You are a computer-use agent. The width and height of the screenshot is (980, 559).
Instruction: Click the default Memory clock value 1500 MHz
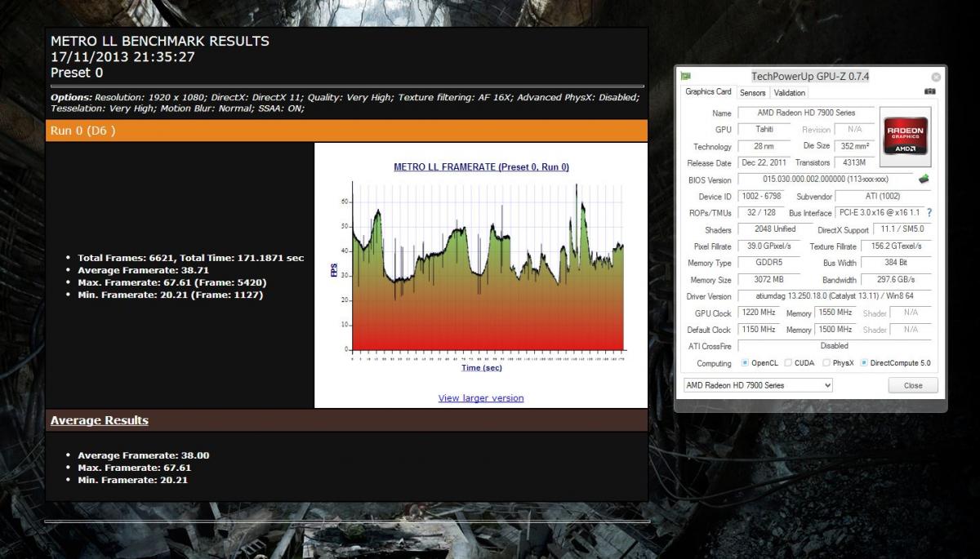(835, 330)
